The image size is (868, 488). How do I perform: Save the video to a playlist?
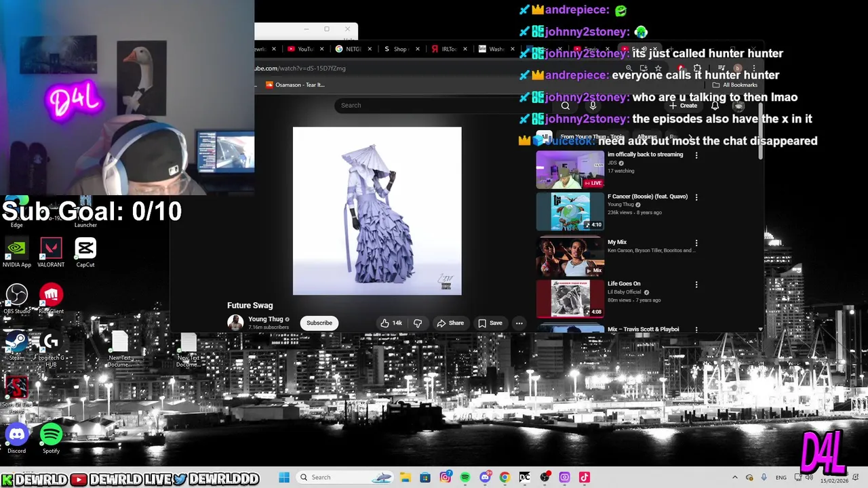coord(490,323)
